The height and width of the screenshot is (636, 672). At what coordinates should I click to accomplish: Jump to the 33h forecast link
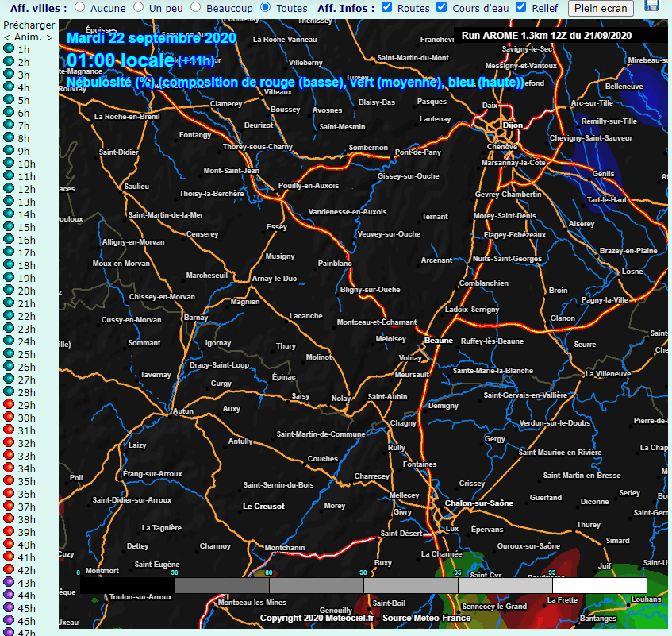(26, 456)
